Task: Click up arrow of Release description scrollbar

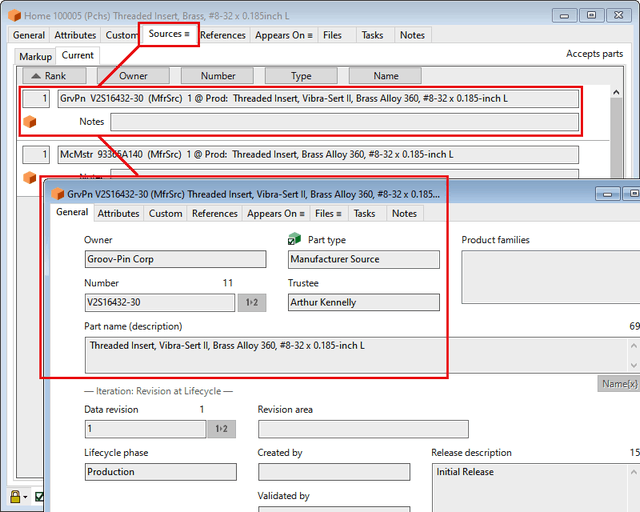Action: click(633, 472)
